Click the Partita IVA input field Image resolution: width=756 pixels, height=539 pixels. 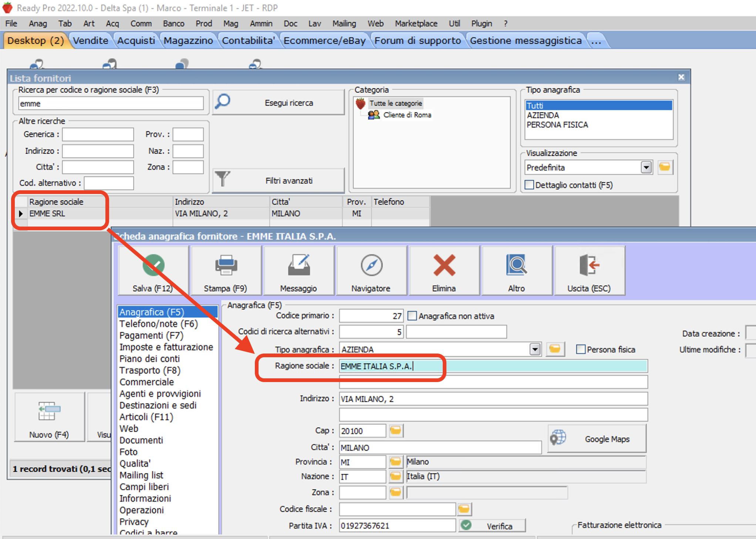[x=398, y=526]
